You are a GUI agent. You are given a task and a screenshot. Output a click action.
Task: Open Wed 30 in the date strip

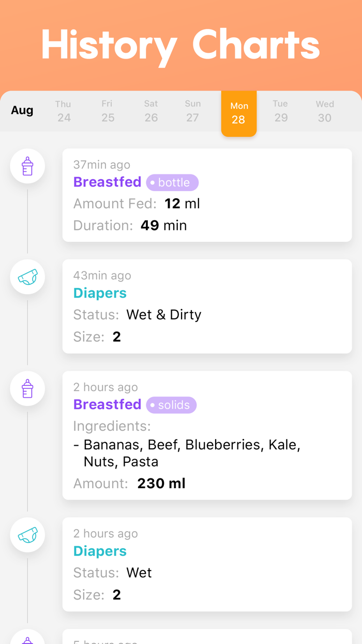point(324,112)
